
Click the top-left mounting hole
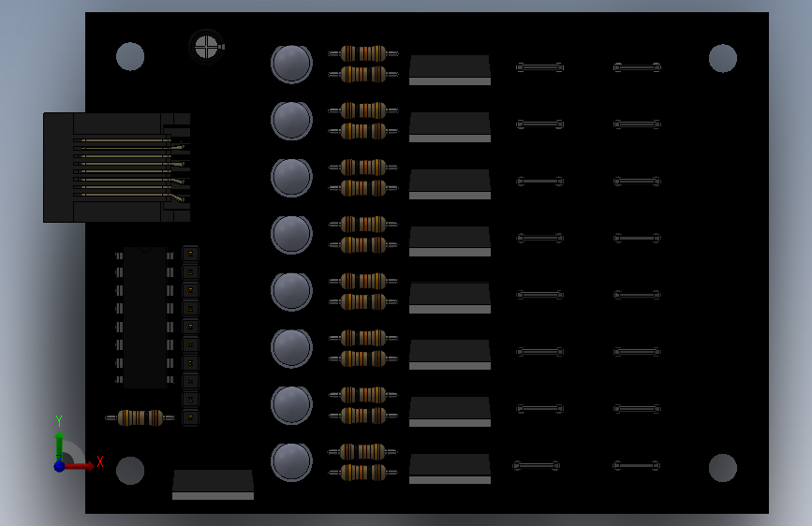(x=130, y=56)
